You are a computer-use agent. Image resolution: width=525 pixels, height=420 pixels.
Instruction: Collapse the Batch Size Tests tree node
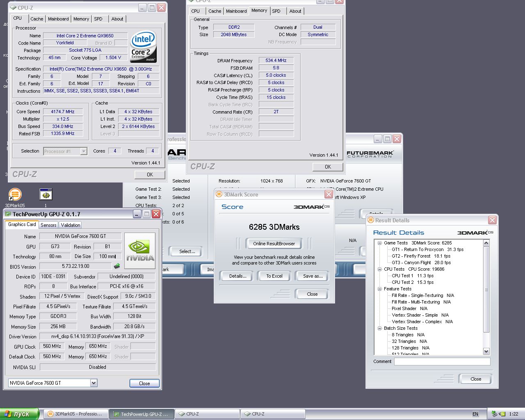(380, 328)
